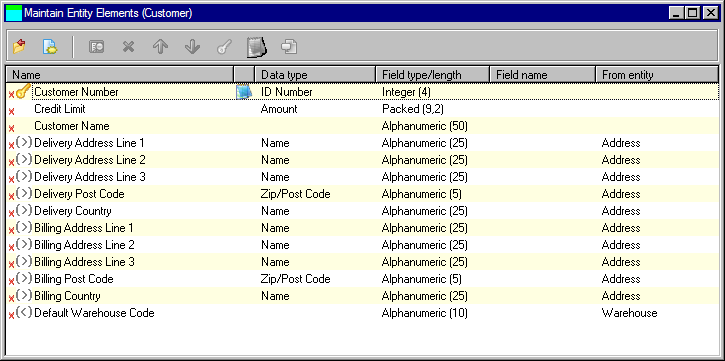Image resolution: width=725 pixels, height=361 pixels.
Task: Click the Warehouse from entity cell
Action: coord(629,313)
